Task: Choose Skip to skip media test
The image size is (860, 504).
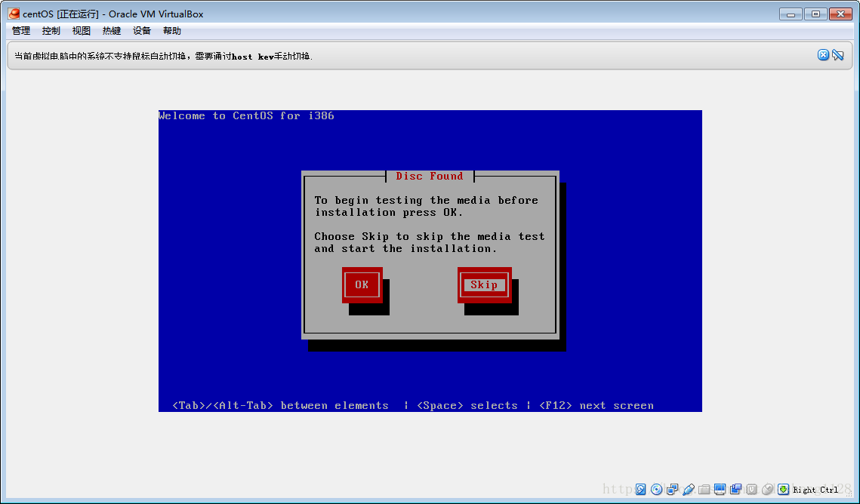Action: (x=484, y=285)
